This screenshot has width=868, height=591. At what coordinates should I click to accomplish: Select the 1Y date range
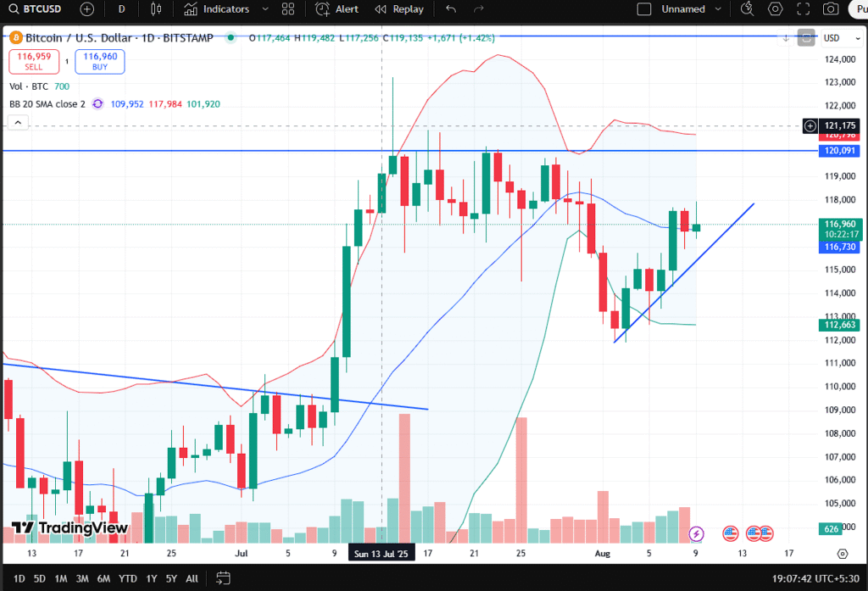tap(151, 579)
